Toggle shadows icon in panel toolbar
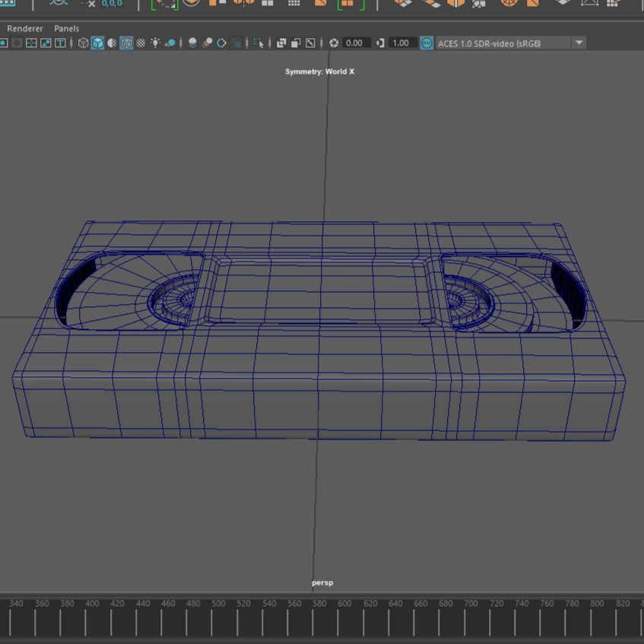The image size is (644, 644). click(170, 43)
